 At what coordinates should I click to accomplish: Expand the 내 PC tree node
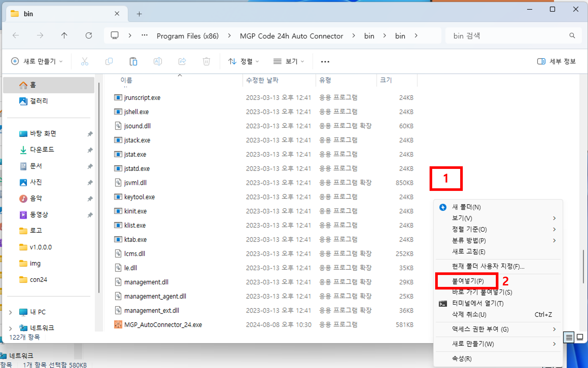(10, 312)
